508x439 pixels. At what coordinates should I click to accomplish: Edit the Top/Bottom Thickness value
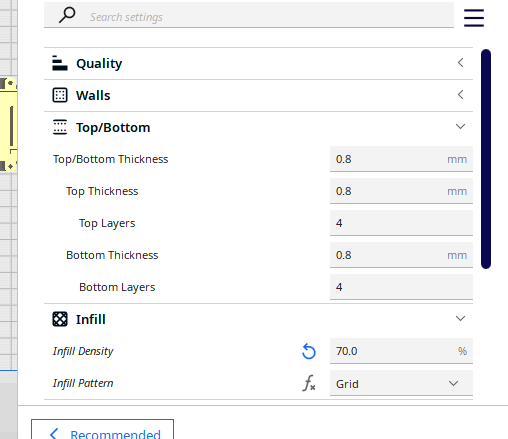point(401,159)
